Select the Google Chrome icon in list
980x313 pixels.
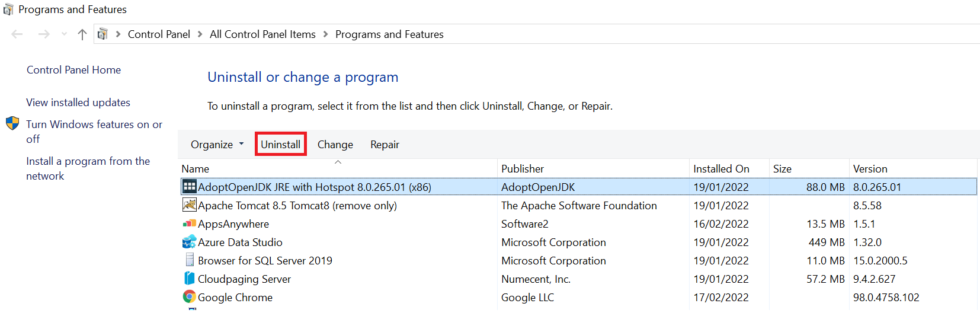189,297
